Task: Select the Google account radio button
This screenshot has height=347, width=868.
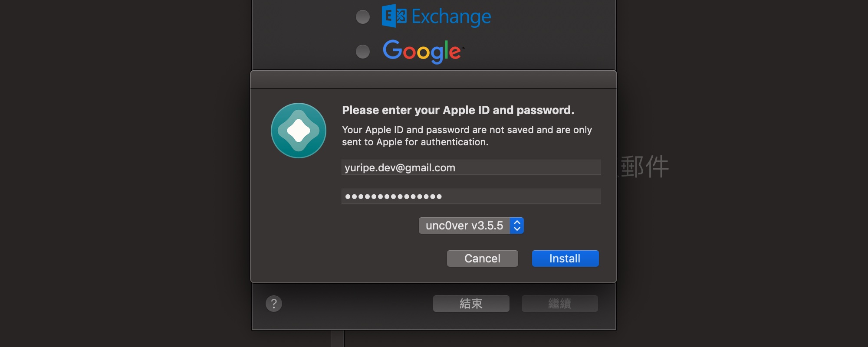Action: click(x=363, y=52)
